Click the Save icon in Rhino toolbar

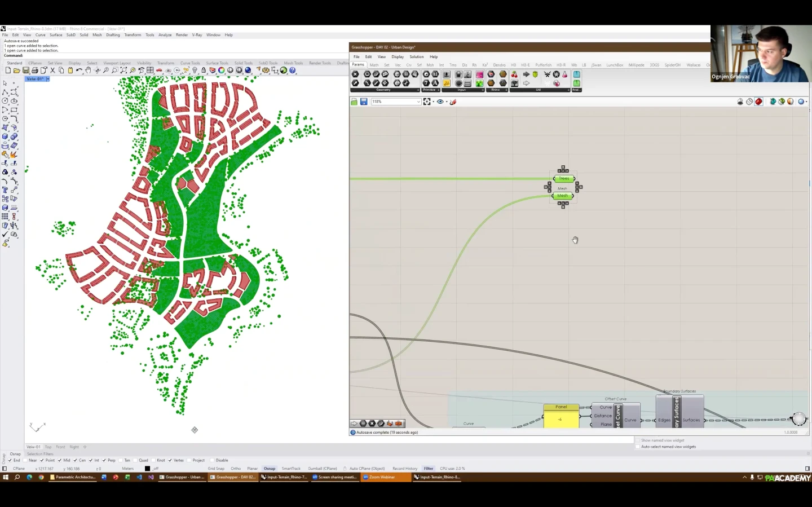point(25,70)
